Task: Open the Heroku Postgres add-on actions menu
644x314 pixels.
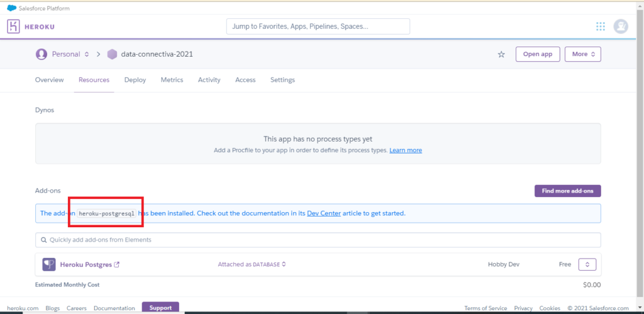Action: click(587, 264)
